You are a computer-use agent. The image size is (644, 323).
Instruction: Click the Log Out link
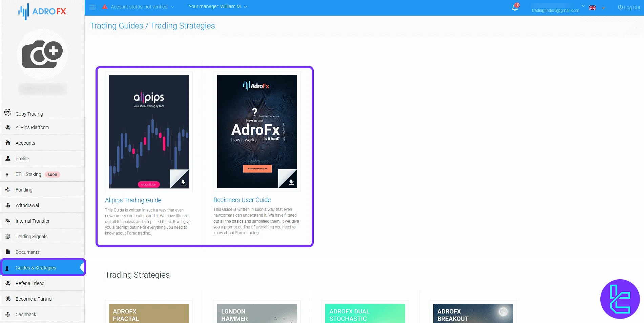point(629,7)
